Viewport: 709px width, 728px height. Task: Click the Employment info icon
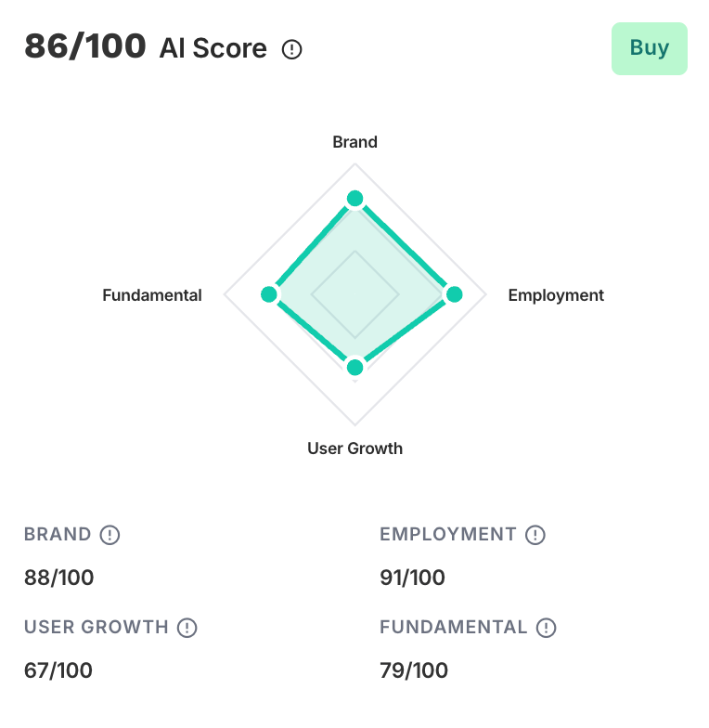[x=535, y=535]
